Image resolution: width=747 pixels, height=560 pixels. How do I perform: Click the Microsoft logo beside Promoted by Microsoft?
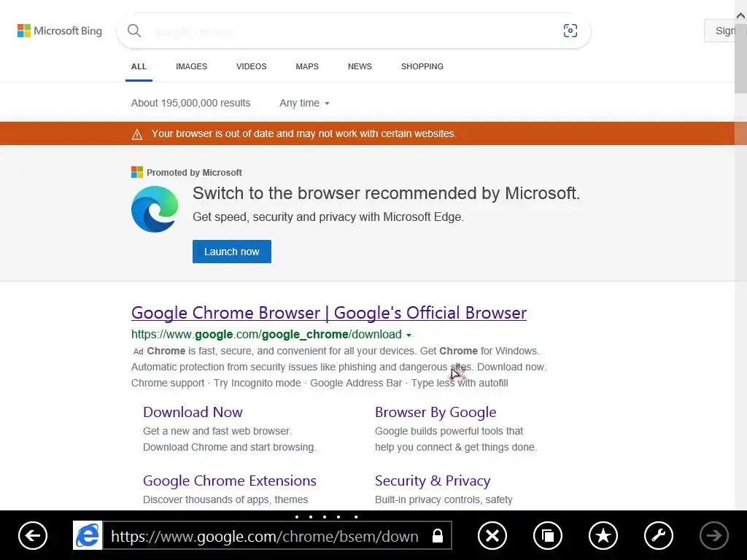tap(137, 172)
